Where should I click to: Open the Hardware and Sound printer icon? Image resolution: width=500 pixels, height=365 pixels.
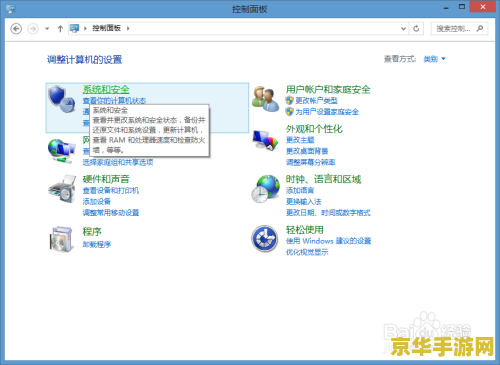(62, 189)
